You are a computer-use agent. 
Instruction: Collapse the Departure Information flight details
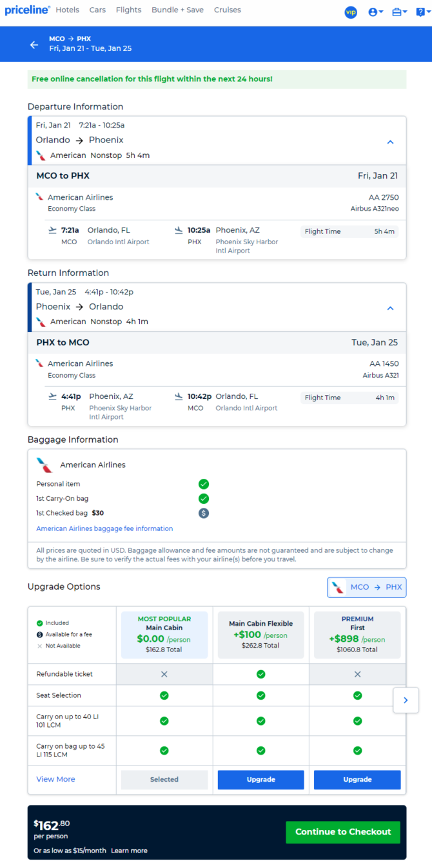click(x=390, y=142)
